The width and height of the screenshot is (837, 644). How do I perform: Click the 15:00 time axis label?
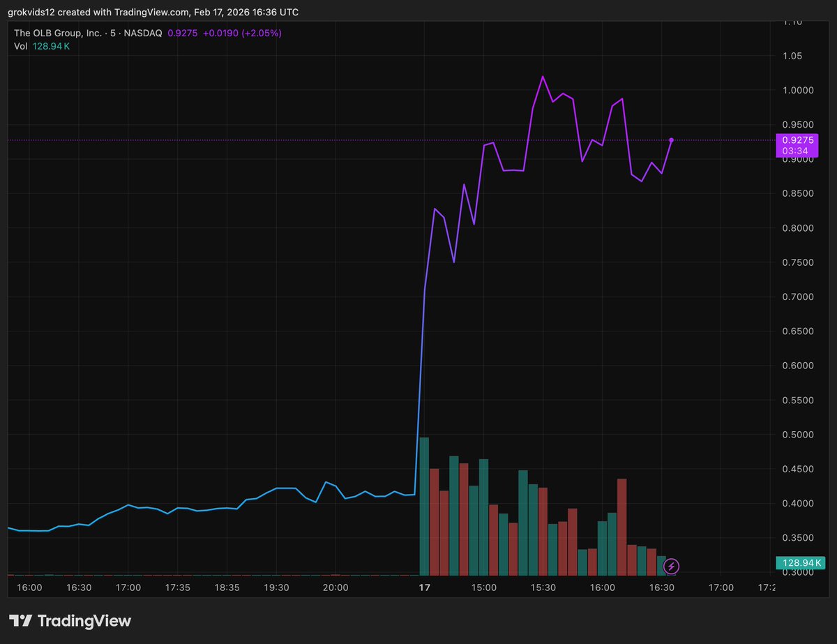pyautogui.click(x=484, y=588)
